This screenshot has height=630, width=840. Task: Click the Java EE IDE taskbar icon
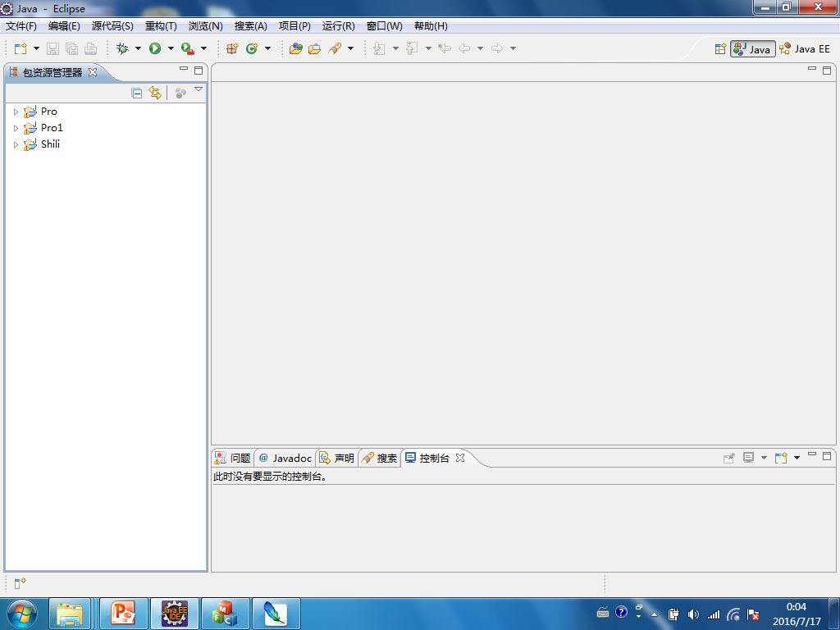point(175,614)
